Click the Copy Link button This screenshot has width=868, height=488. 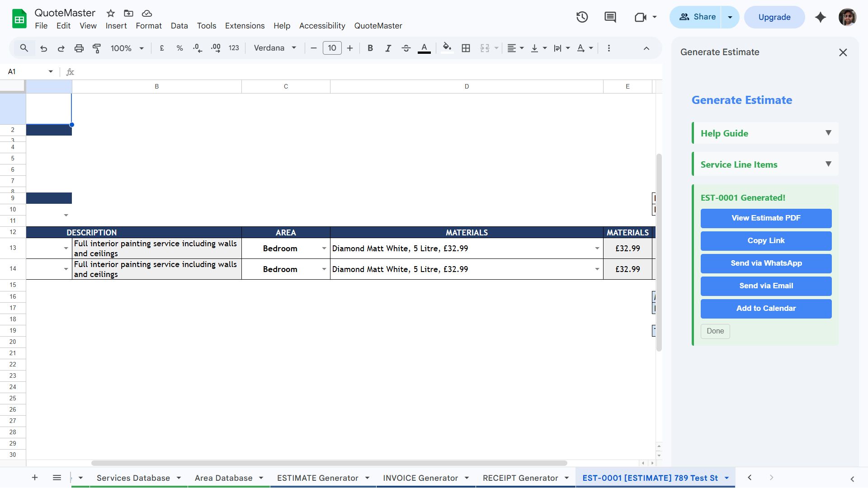coord(766,241)
